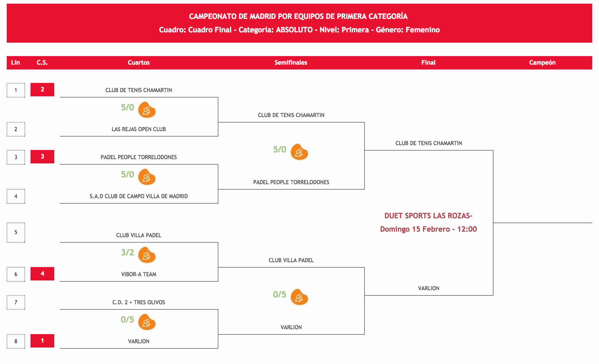Click S.A.D Club de Campo Villa de Madrid
The height and width of the screenshot is (364, 599).
[x=139, y=196]
